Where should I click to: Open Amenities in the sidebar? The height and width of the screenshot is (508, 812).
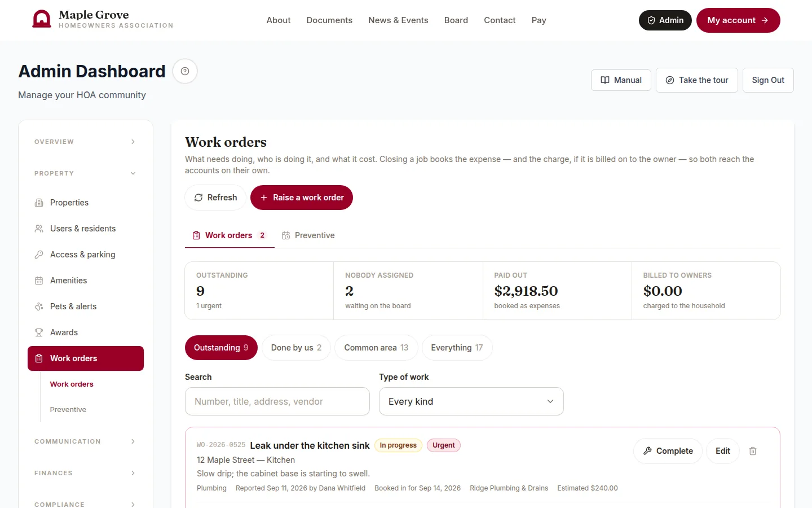(86, 281)
